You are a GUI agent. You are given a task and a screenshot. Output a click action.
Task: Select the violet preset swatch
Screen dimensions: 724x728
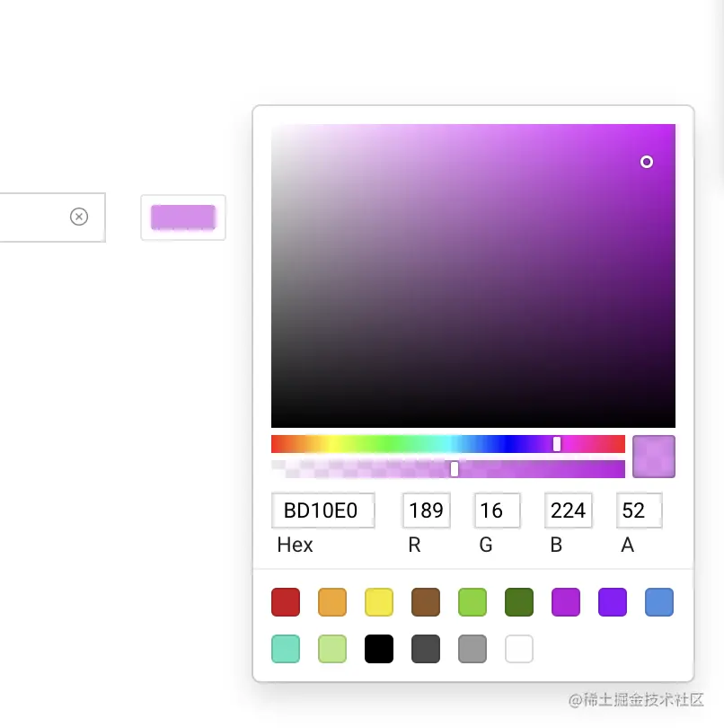[613, 602]
